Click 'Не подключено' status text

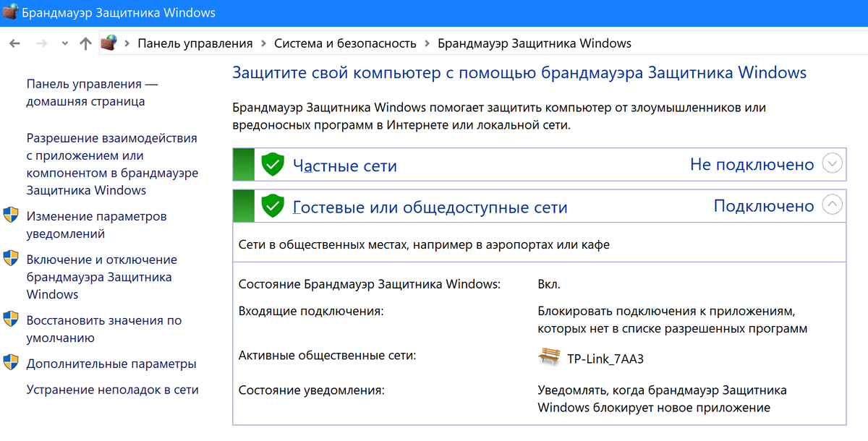point(752,165)
